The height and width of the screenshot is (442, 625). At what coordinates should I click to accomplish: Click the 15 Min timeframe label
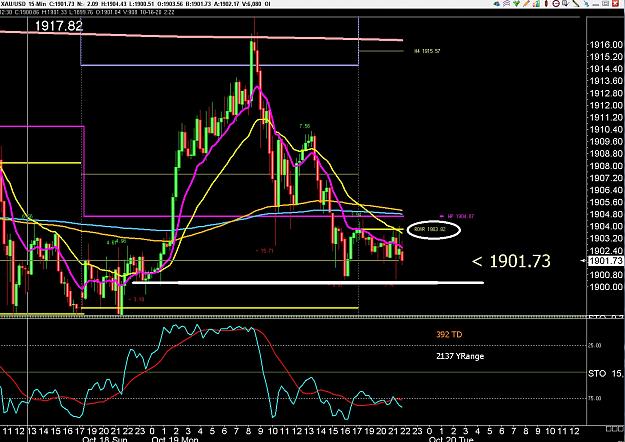(x=37, y=4)
